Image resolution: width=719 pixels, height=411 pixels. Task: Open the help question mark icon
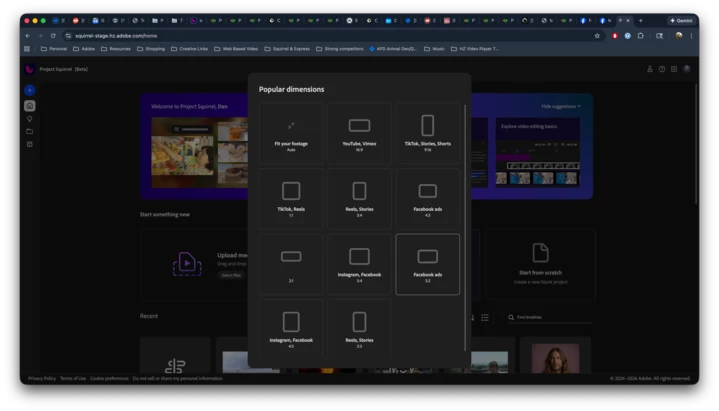click(x=662, y=69)
